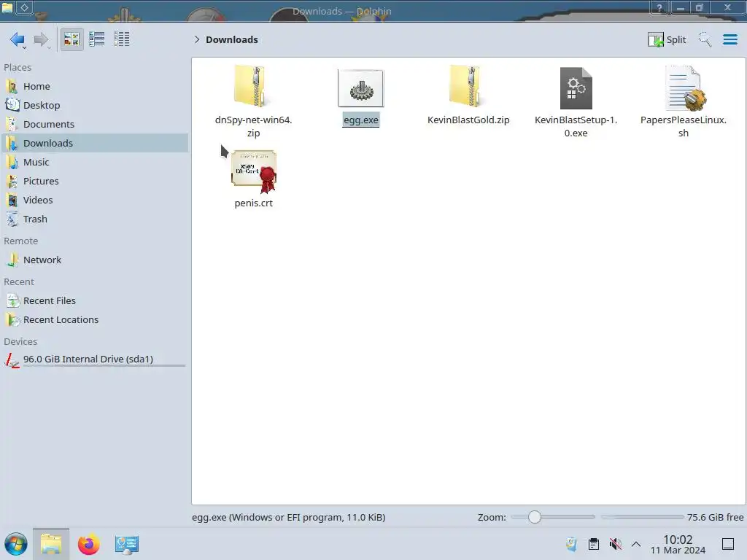The image size is (747, 560).
Task: Open Network under Remote
Action: click(94, 260)
